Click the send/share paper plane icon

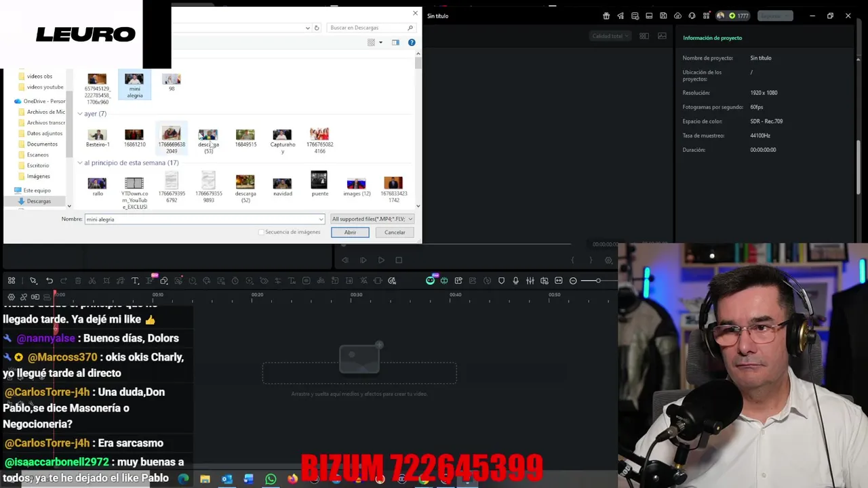(620, 16)
